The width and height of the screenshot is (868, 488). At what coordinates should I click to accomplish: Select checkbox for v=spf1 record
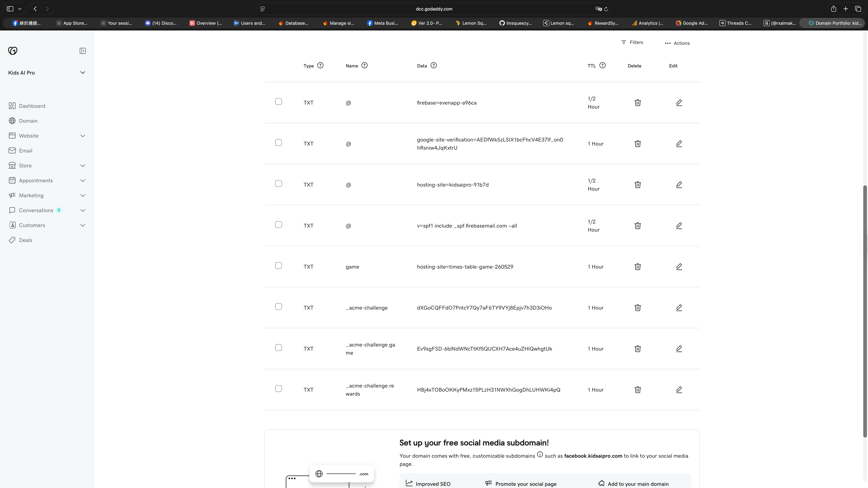(x=278, y=225)
